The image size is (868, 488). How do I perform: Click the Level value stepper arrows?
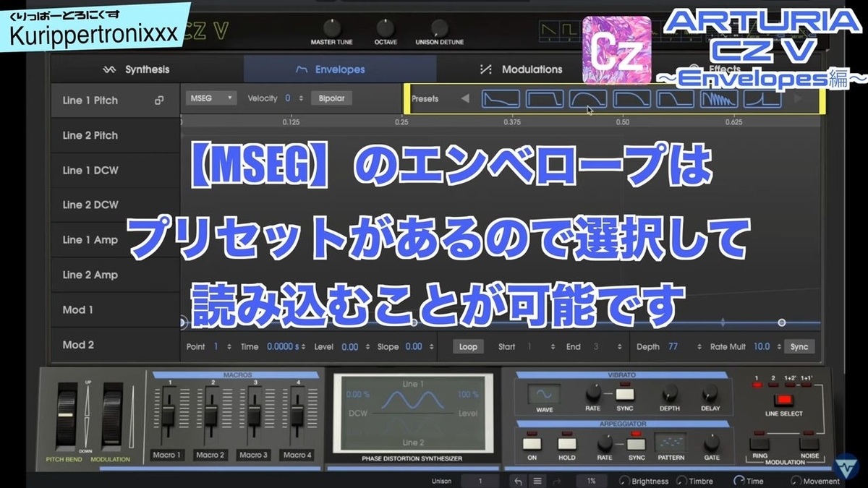coord(367,347)
